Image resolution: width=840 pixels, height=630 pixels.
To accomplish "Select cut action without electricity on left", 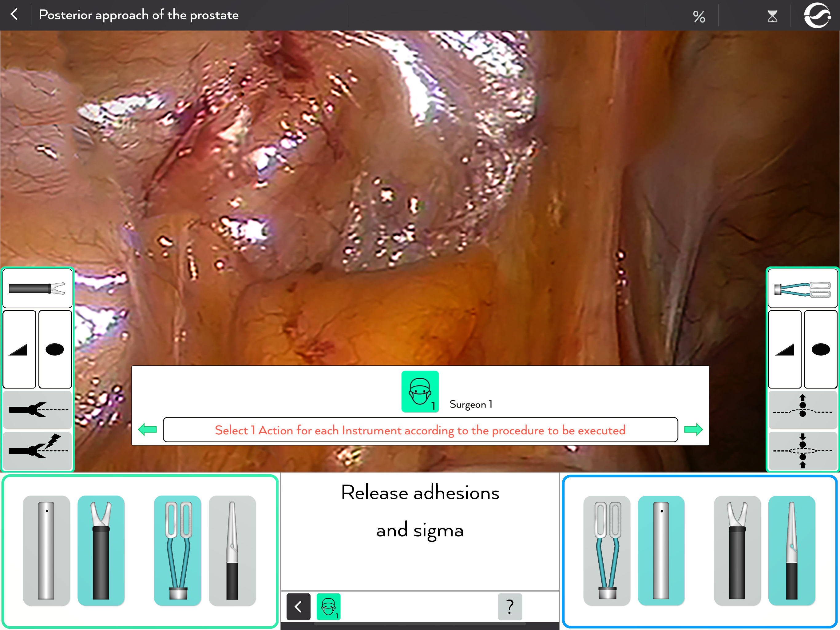I will point(38,410).
